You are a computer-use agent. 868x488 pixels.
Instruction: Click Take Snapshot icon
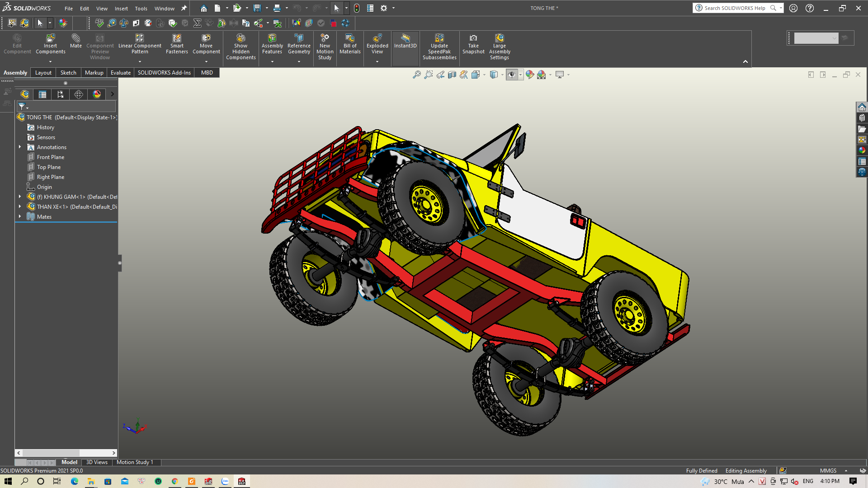(473, 44)
